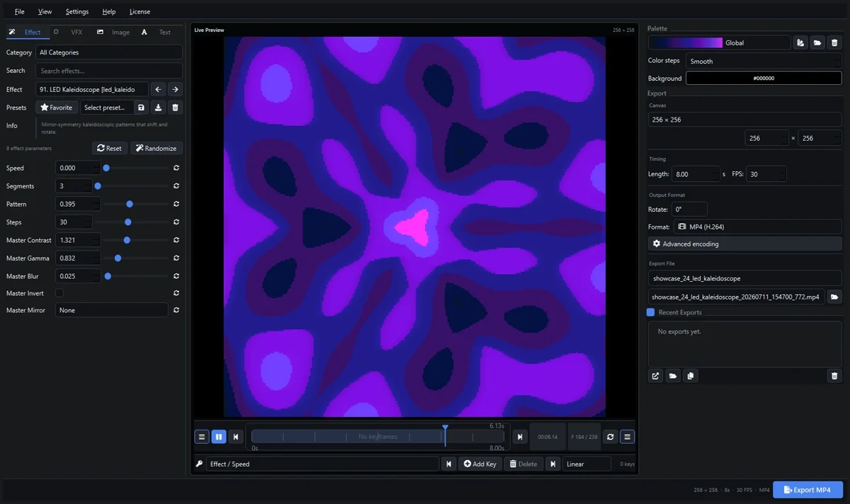Viewport: 850px width, 504px height.
Task: Open the License menu
Action: click(x=140, y=11)
